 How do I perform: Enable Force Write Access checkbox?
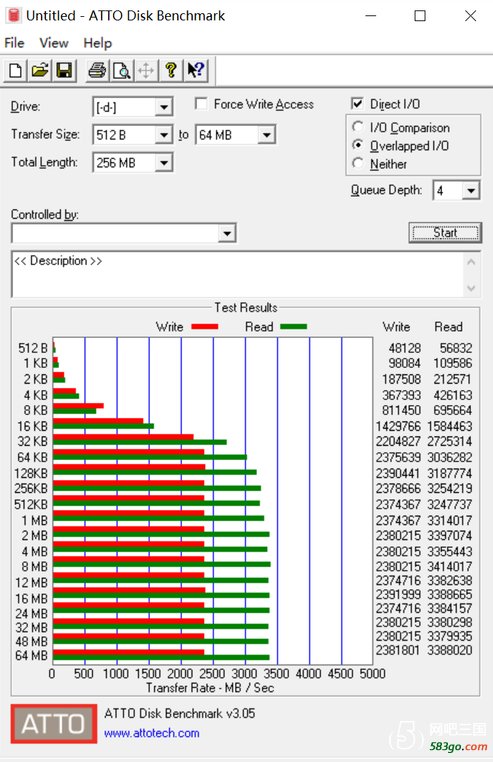click(x=201, y=104)
